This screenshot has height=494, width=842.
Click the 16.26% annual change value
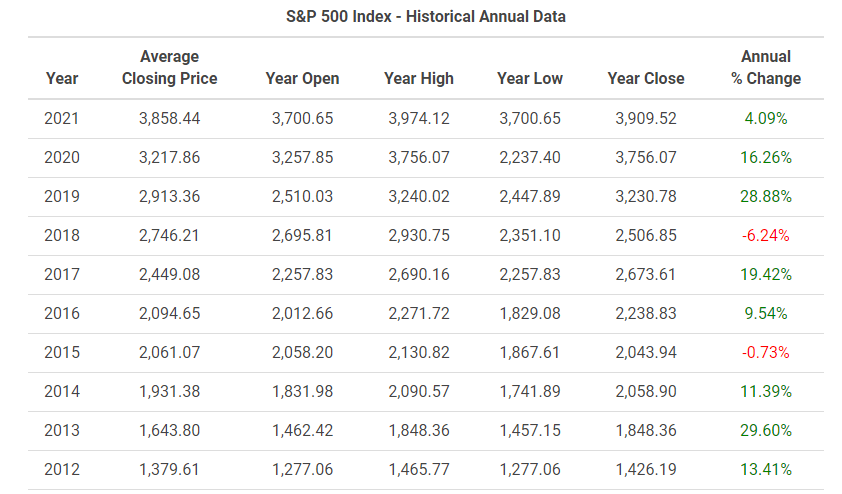[766, 157]
